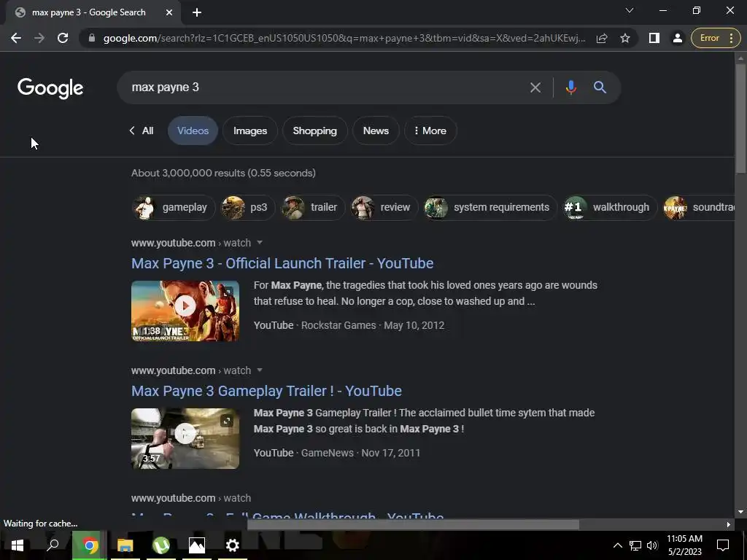The image size is (747, 560).
Task: Open File Explorer from taskbar
Action: click(x=125, y=545)
